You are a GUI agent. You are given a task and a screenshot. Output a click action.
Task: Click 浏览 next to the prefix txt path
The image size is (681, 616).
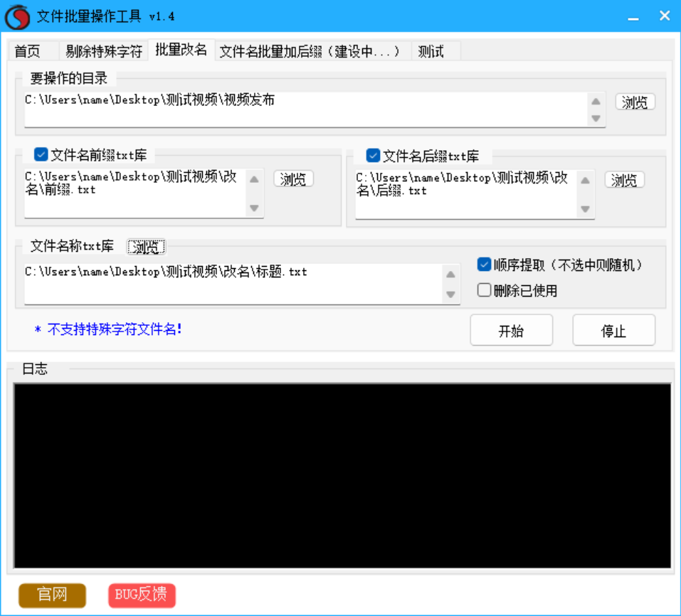[293, 179]
